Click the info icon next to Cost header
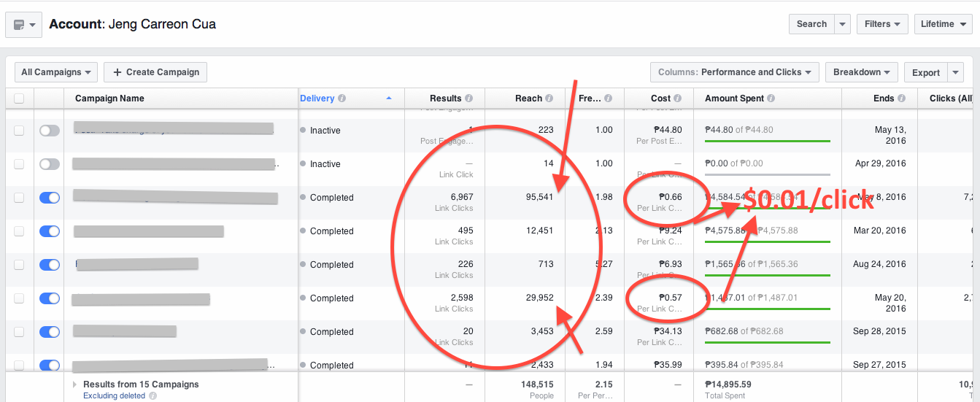This screenshot has height=402, width=980. coord(678,98)
